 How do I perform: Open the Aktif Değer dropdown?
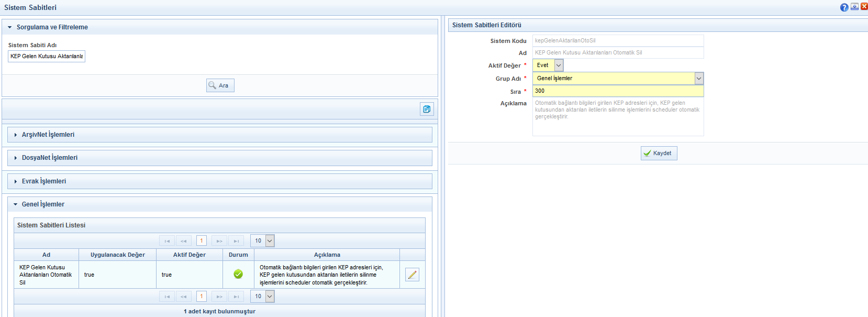click(558, 65)
